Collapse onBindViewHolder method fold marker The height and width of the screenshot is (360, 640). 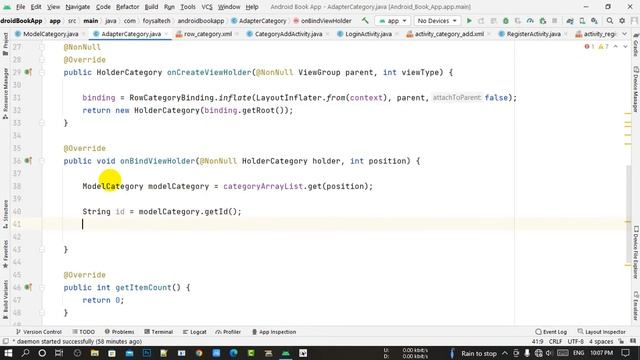(x=42, y=161)
